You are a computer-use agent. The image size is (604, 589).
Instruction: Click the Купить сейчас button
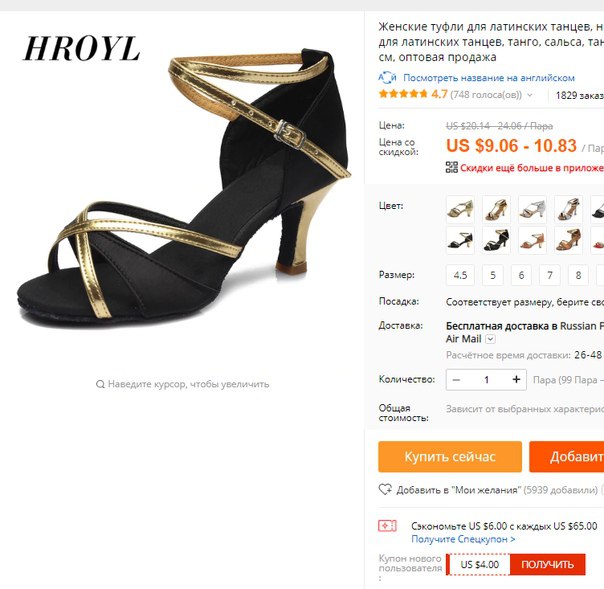450,456
